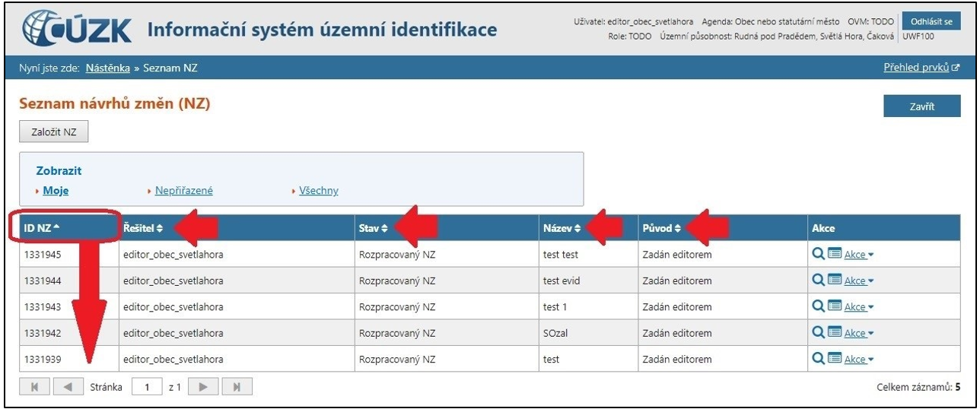Go to the previous page arrow

67,387
